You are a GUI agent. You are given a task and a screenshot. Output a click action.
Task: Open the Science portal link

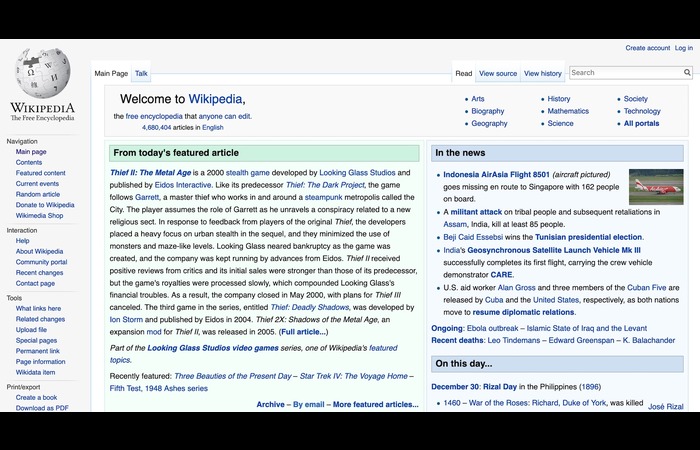560,124
